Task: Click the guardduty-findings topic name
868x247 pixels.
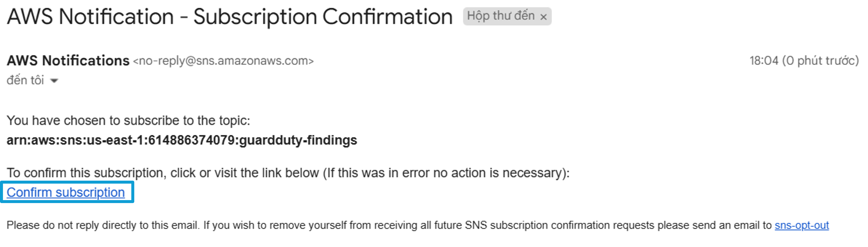Action: click(298, 140)
